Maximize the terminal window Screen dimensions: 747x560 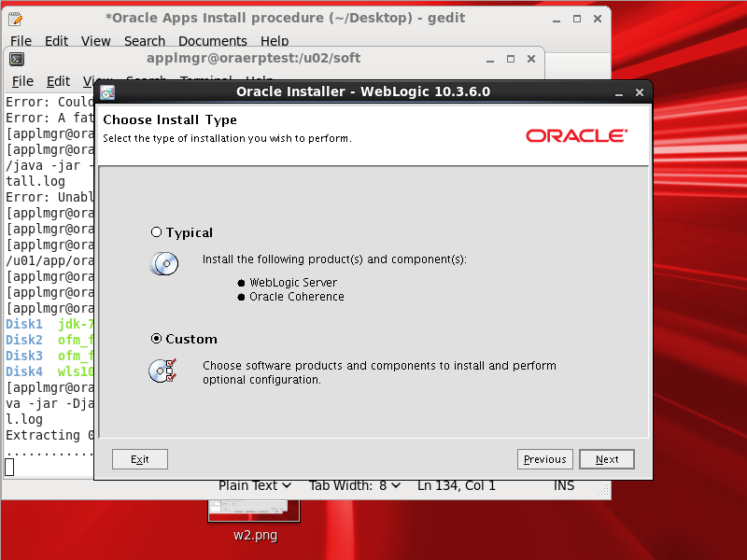click(511, 59)
